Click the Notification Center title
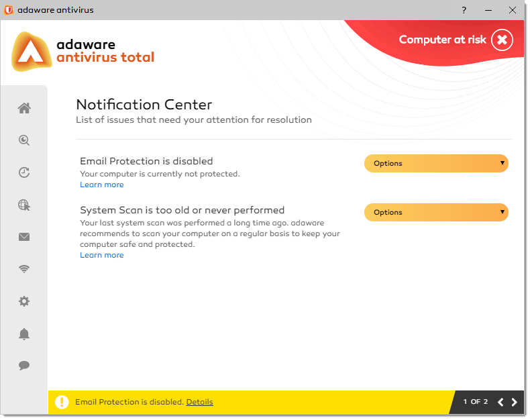530x420 pixels. pyautogui.click(x=144, y=105)
